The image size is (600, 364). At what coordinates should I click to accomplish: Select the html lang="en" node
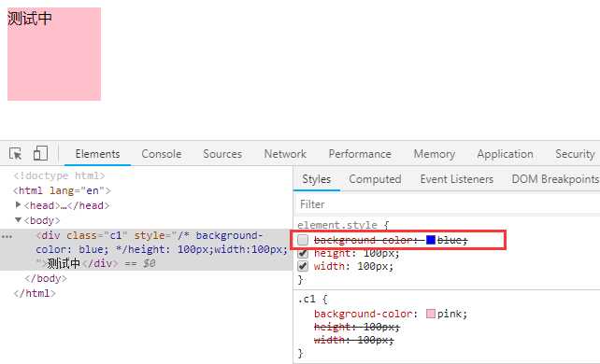pos(62,190)
